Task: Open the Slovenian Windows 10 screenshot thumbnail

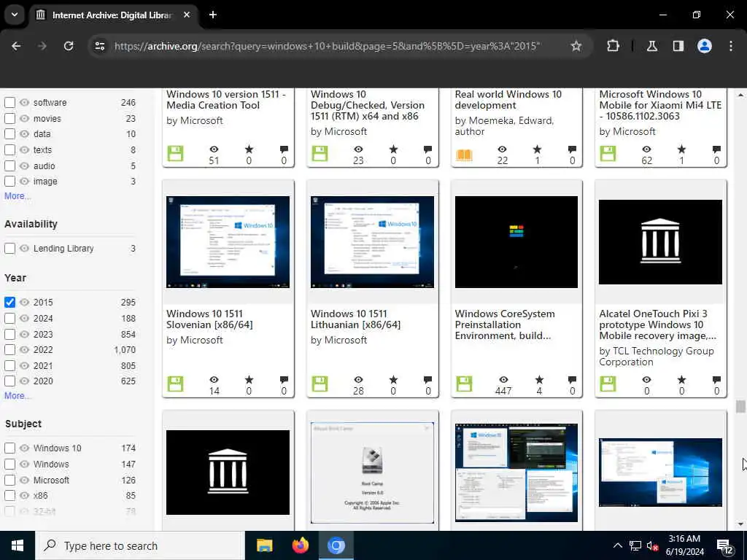Action: [228, 242]
